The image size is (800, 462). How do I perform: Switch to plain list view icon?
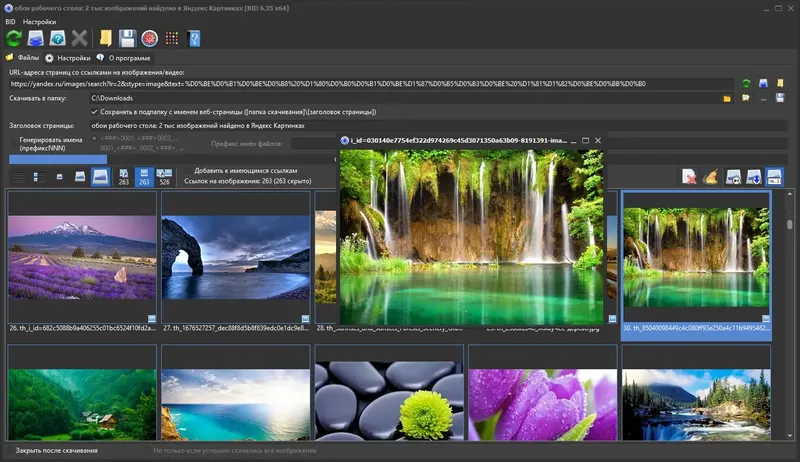19,177
